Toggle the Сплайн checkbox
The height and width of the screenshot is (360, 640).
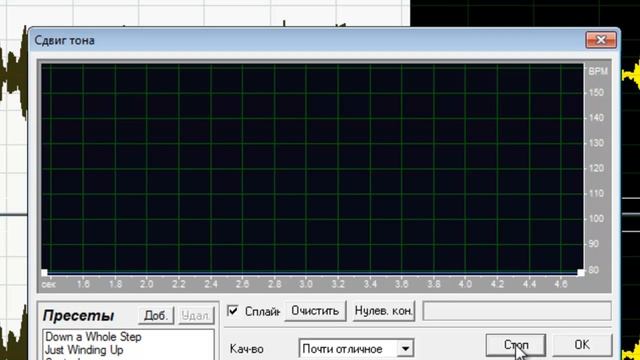click(233, 311)
